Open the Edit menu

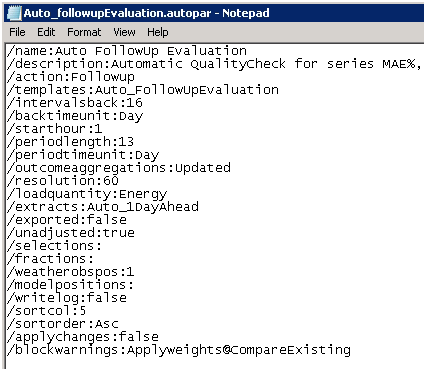46,32
